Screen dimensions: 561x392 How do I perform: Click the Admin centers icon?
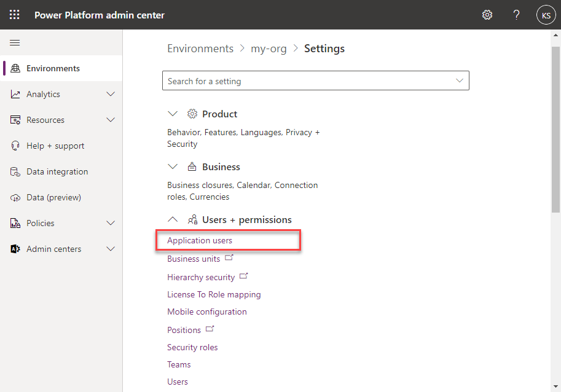15,249
